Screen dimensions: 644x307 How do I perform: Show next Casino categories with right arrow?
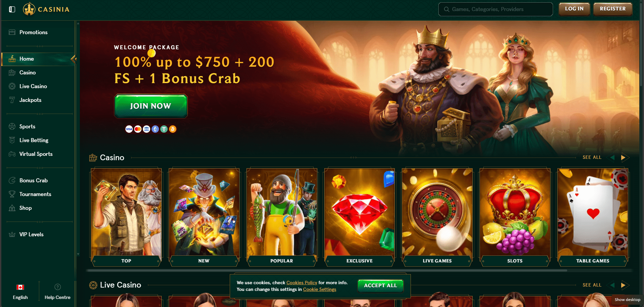pyautogui.click(x=623, y=157)
